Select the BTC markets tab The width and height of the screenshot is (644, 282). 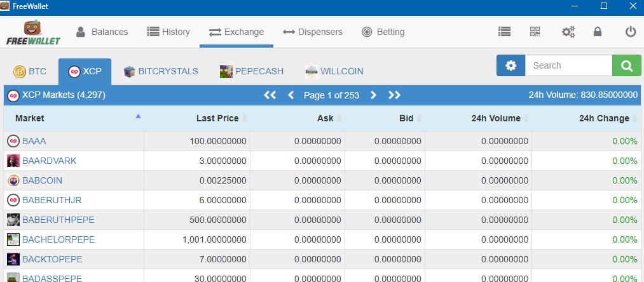pos(30,71)
